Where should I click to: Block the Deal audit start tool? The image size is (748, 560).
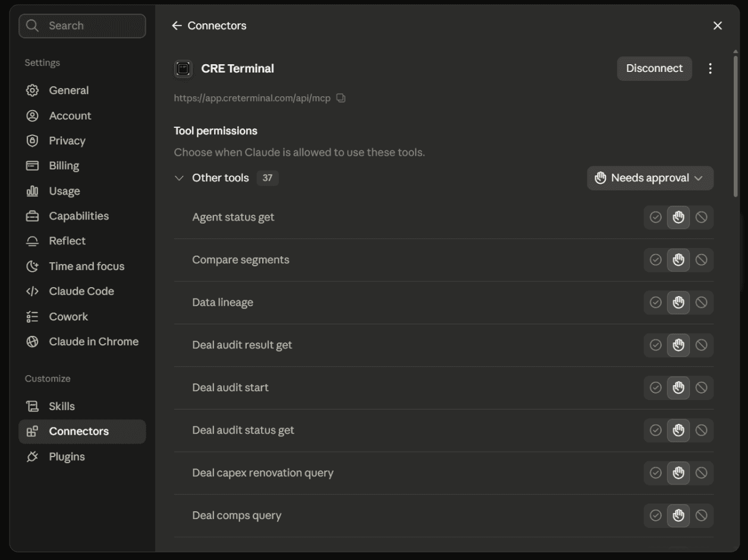[701, 388]
